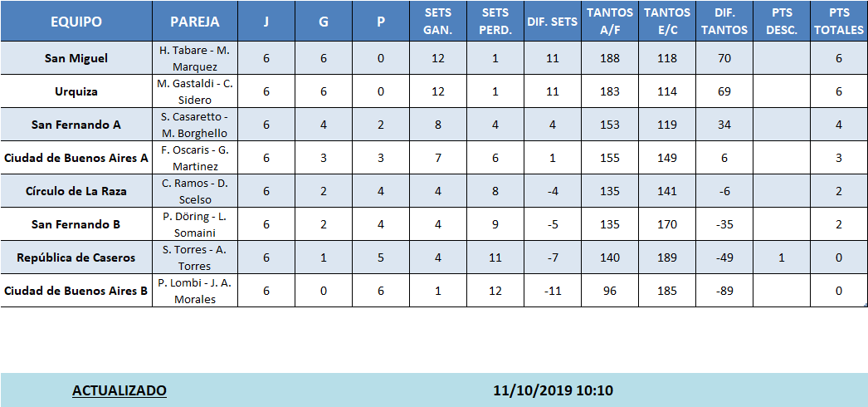Click the San Fernando B team cell
Image resolution: width=868 pixels, height=407 pixels.
click(x=76, y=224)
